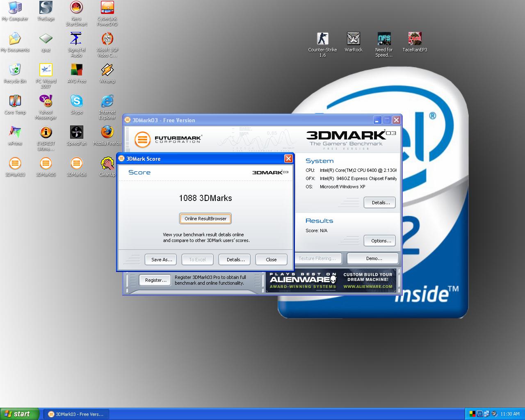The image size is (525, 420).
Task: Open WarRock game icon
Action: [x=353, y=43]
